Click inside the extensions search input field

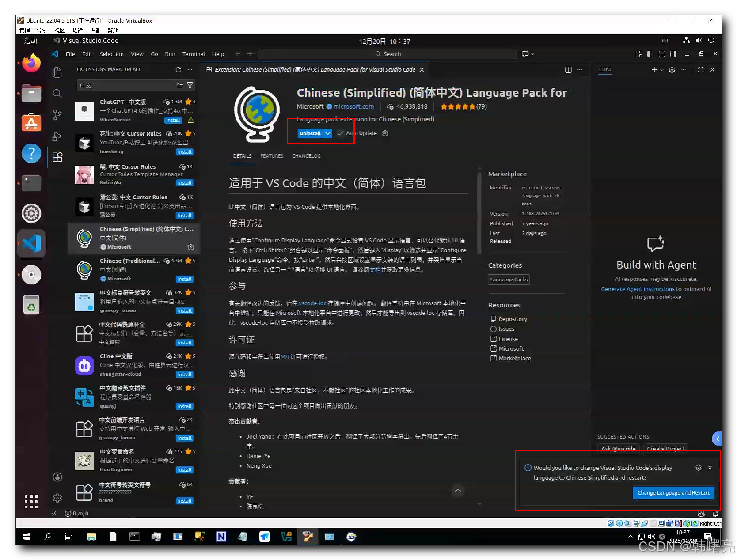(x=128, y=85)
